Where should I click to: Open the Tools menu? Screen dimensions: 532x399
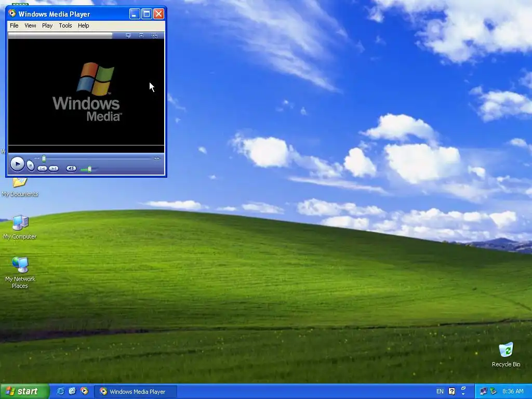pyautogui.click(x=65, y=25)
